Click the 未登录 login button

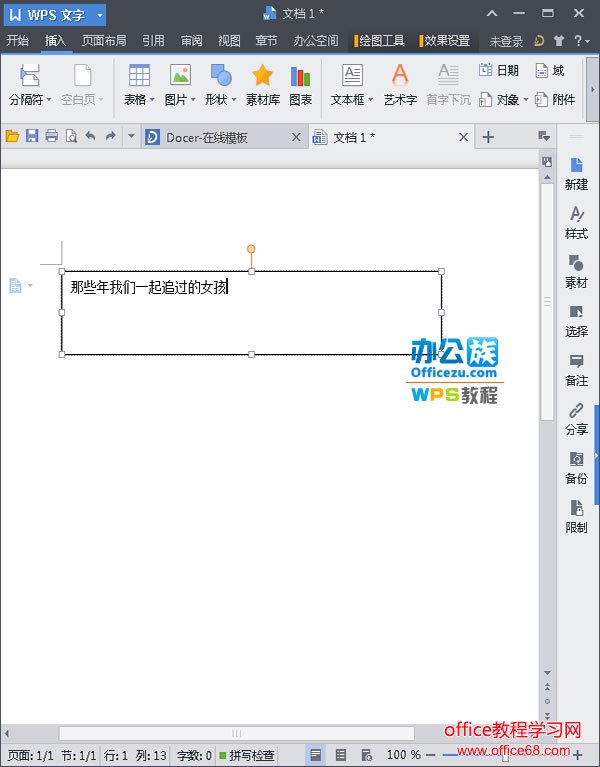(x=506, y=41)
